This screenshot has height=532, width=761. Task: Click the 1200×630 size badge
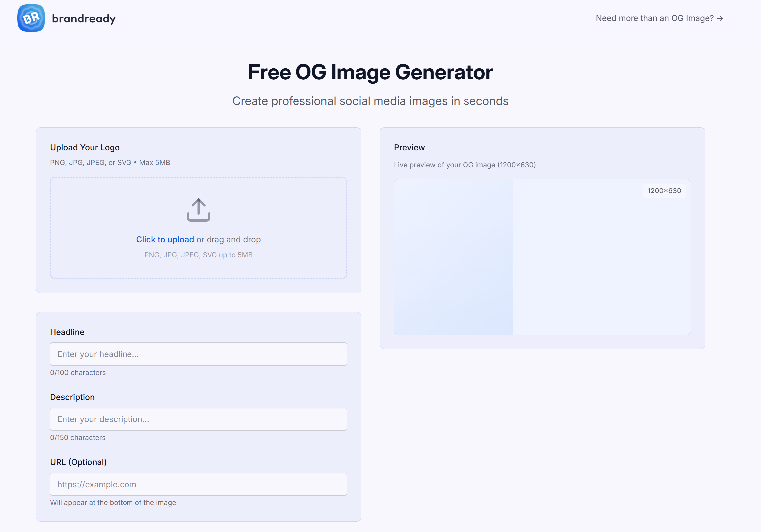click(664, 191)
